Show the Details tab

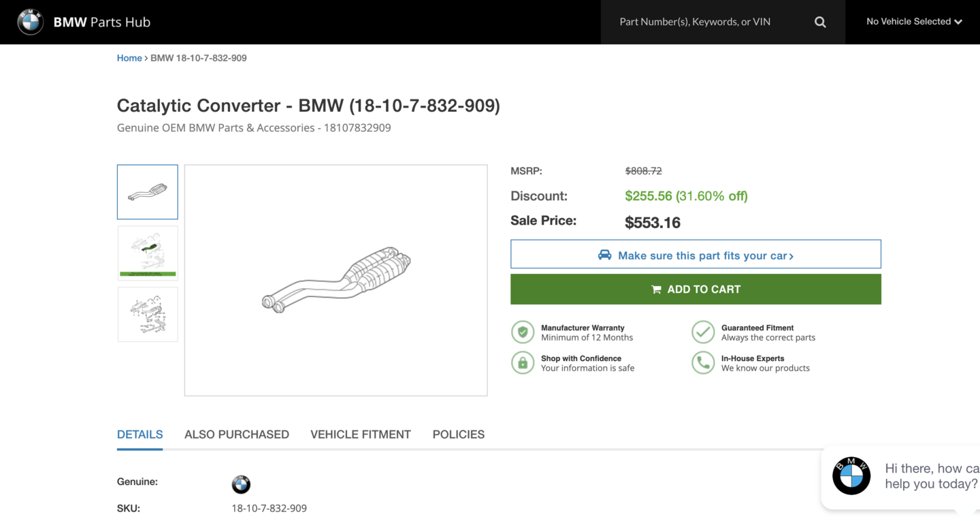click(140, 435)
